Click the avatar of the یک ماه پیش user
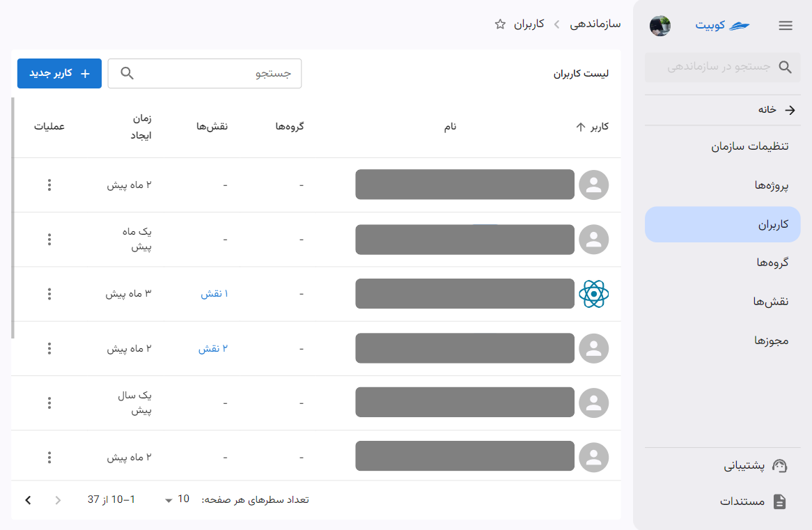This screenshot has height=530, width=812. click(593, 240)
